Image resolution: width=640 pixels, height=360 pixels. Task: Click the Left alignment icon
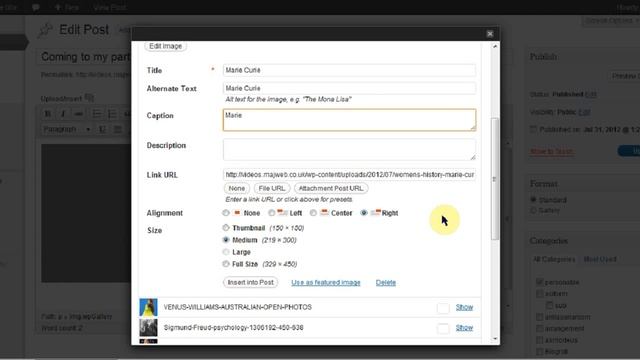pos(282,212)
